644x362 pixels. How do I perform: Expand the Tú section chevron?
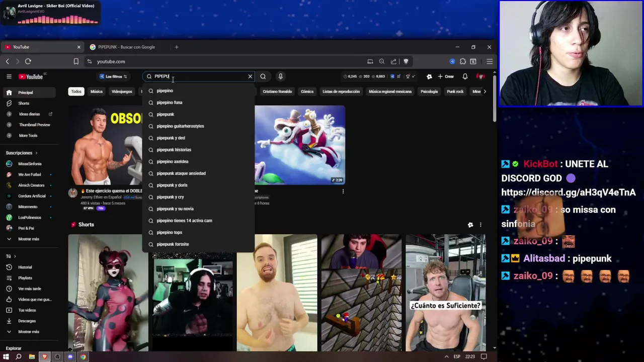pos(15,256)
